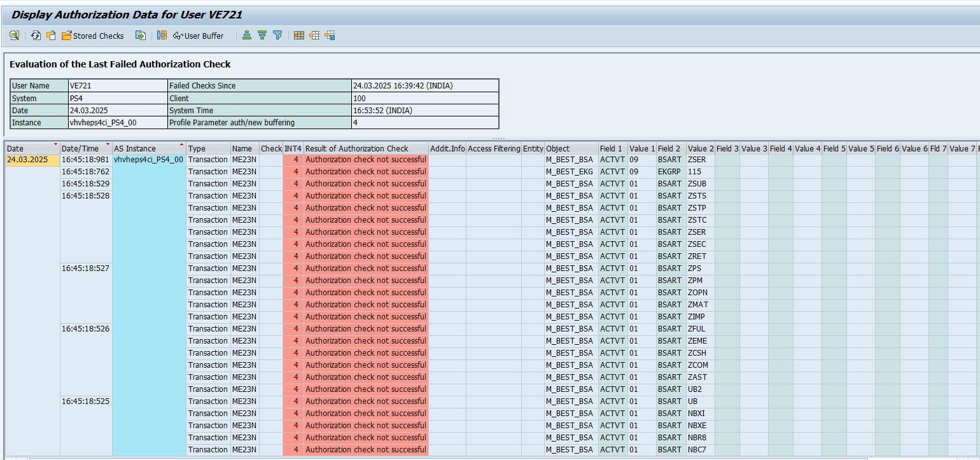Click the Set Filter funnel icon

277,36
